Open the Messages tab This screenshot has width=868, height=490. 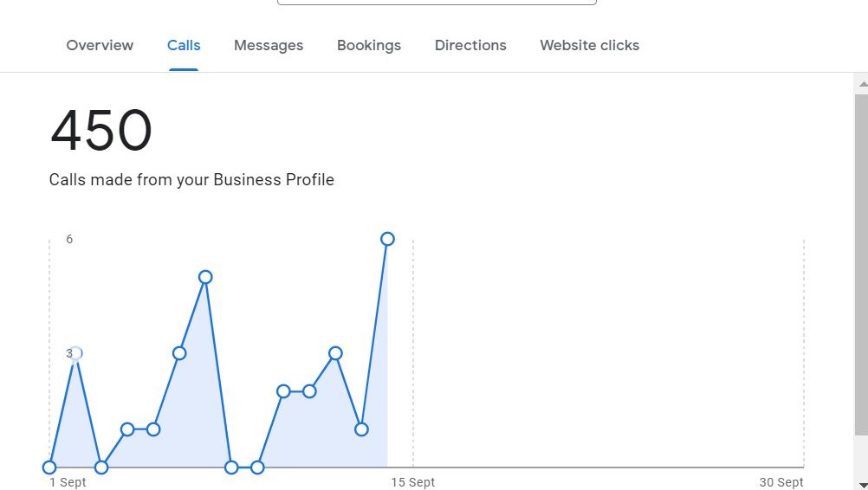pyautogui.click(x=269, y=45)
